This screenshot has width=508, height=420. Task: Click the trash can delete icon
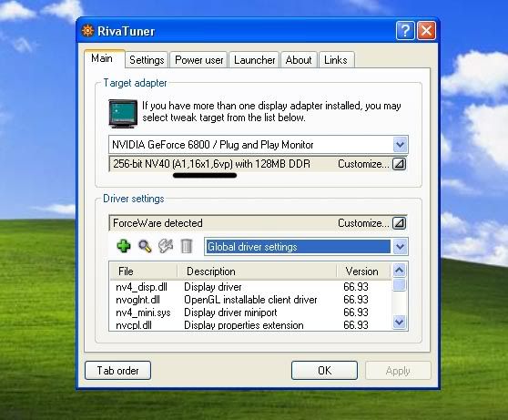point(187,246)
